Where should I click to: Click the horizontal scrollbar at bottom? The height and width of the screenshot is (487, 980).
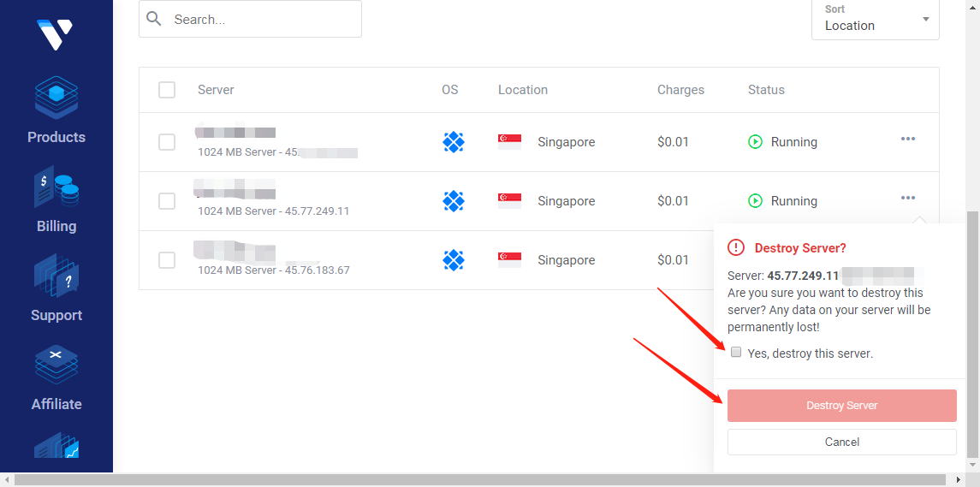(x=479, y=480)
